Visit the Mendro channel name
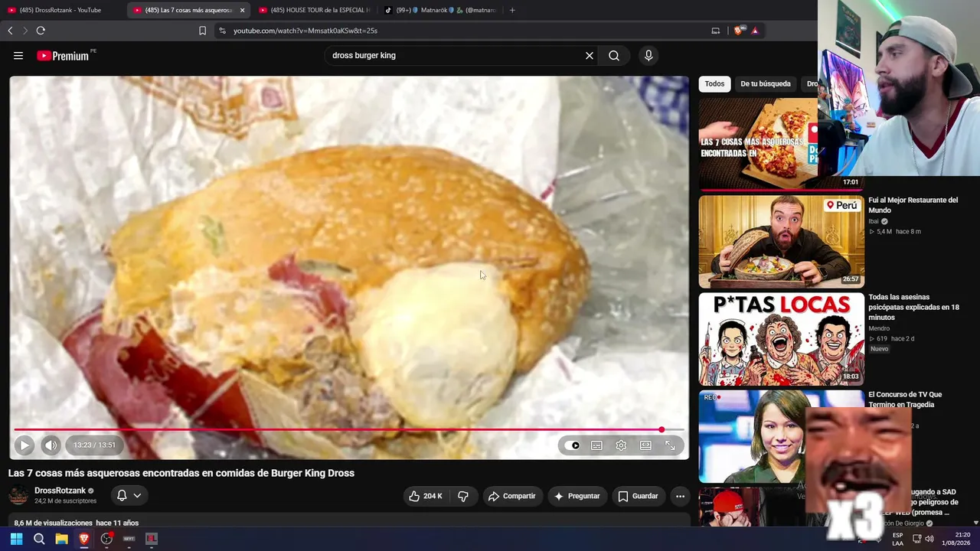Screen dimensions: 980x551 [x=879, y=328]
